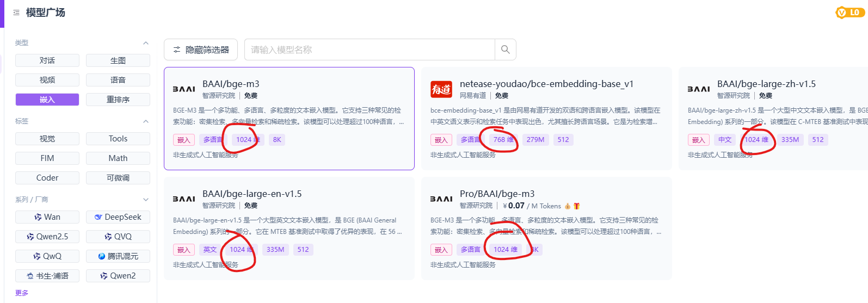Click the 279M tag on bce-embedding-base_v1 card

tap(535, 140)
